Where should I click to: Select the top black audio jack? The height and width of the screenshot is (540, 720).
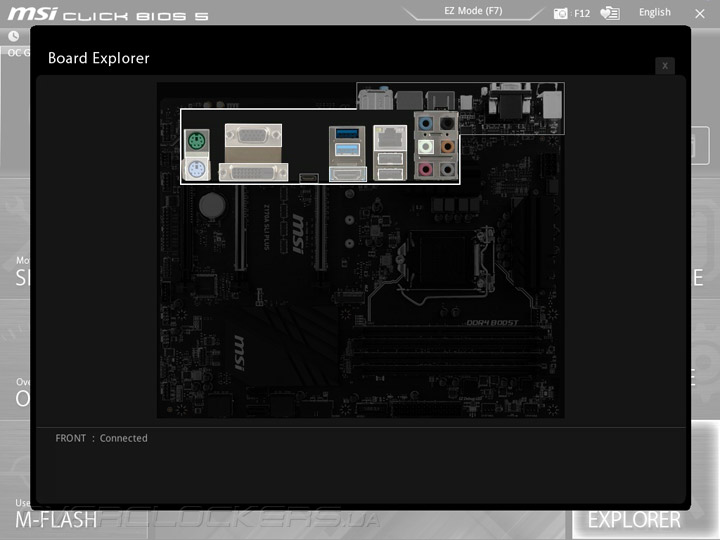447,124
